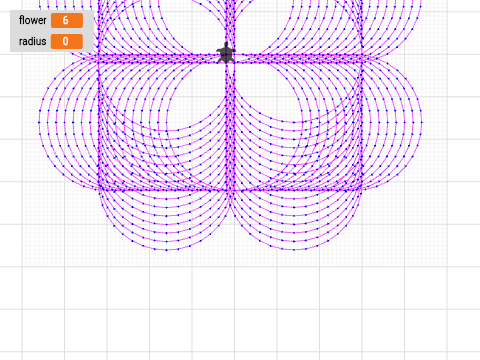Image resolution: width=480 pixels, height=360 pixels.
Task: Click the bottom-left corner of the drawn square
Action: click(x=100, y=190)
